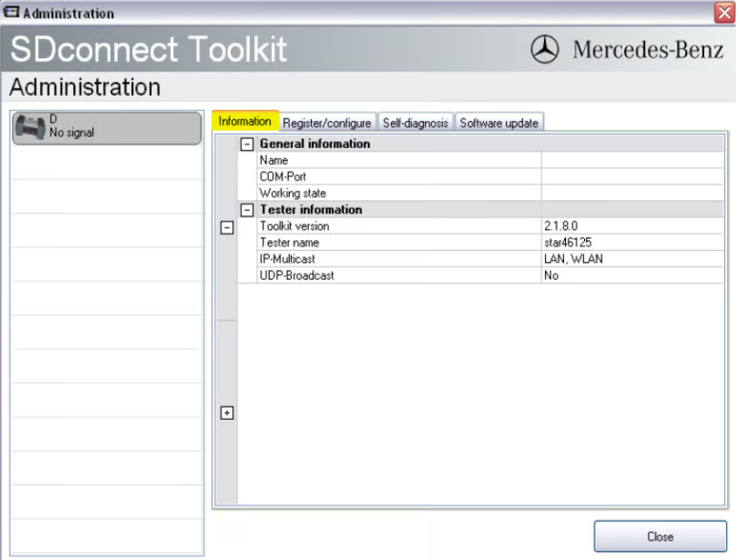Close the Administration window with red X
The width and height of the screenshot is (740, 560).
pyautogui.click(x=724, y=12)
